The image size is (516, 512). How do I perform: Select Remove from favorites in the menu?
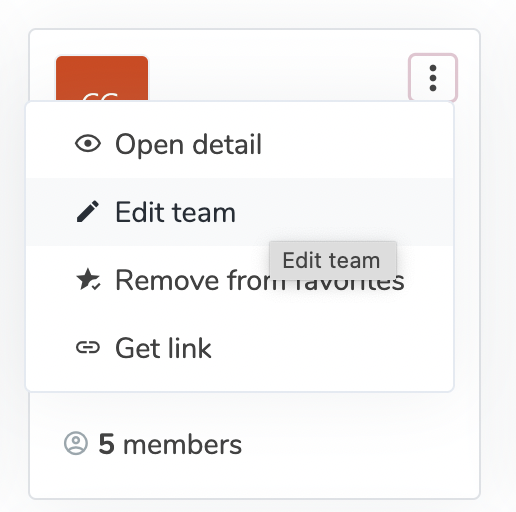pyautogui.click(x=240, y=280)
